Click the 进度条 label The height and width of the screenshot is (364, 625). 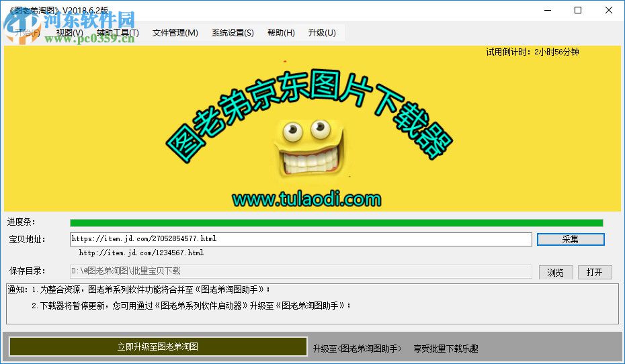(x=22, y=222)
